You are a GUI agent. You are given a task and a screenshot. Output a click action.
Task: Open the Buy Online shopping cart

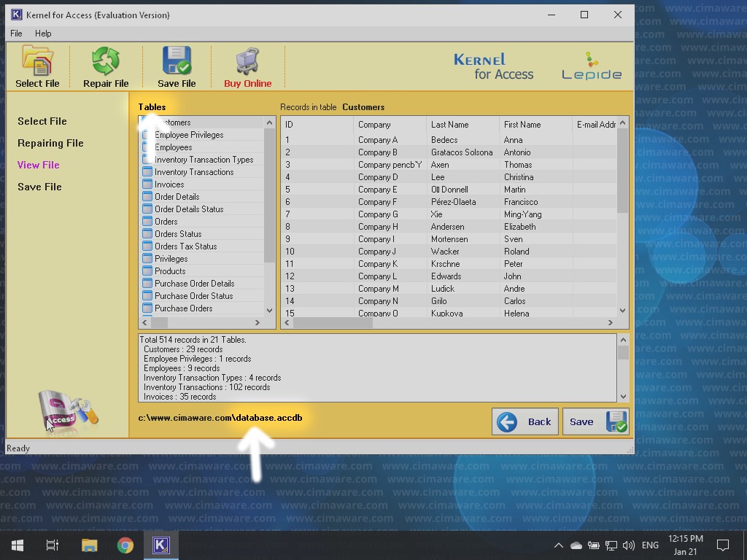pyautogui.click(x=247, y=61)
